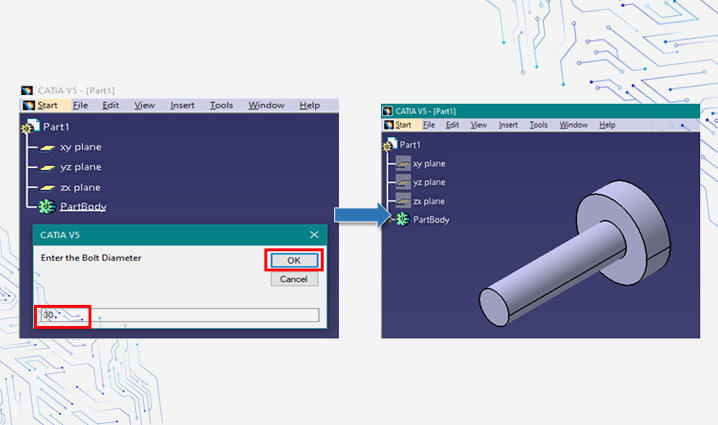The width and height of the screenshot is (718, 425).
Task: Click the bolt 3D model in right viewport
Action: [x=577, y=256]
